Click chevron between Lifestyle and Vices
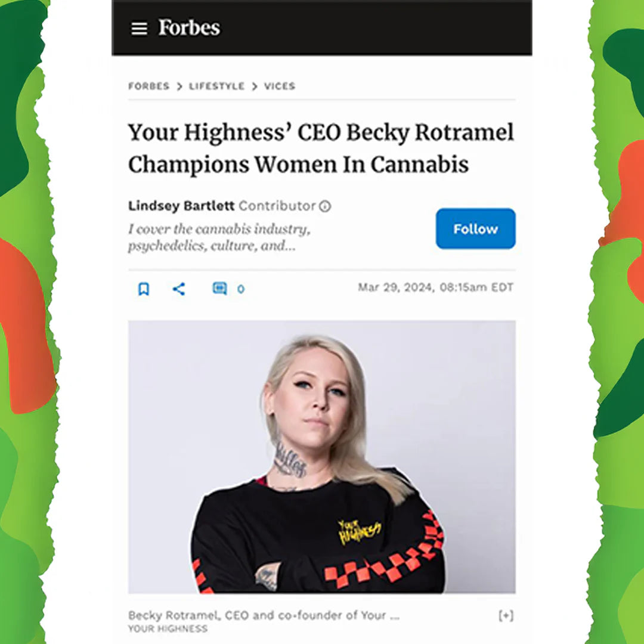 coord(254,86)
